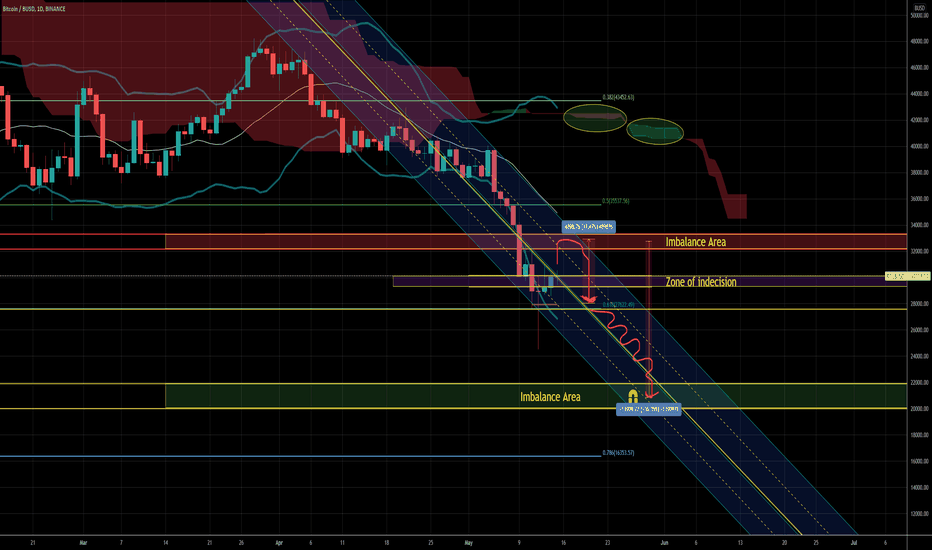Viewport: 932px width, 550px height.
Task: Click the Jun label on time axis
Action: [x=664, y=543]
